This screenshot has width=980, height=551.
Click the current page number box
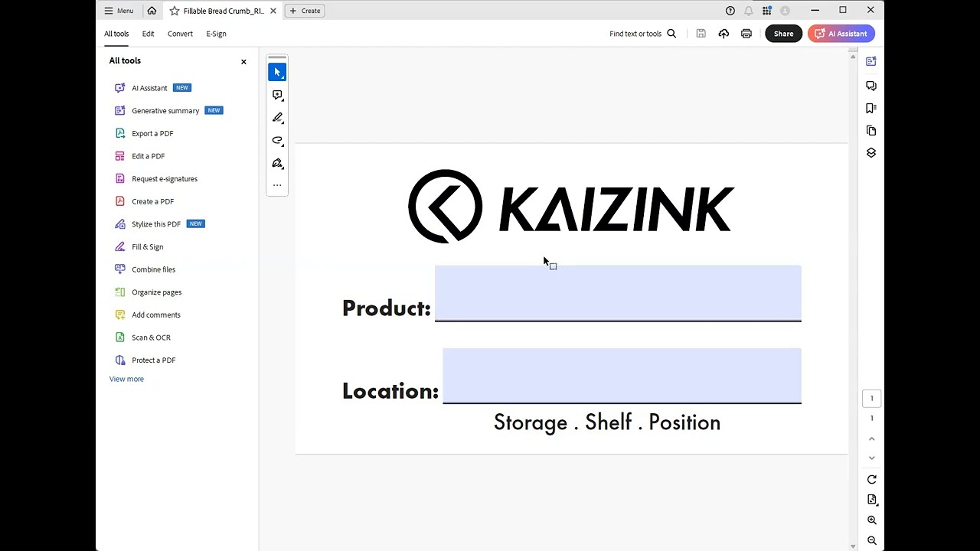[871, 399]
